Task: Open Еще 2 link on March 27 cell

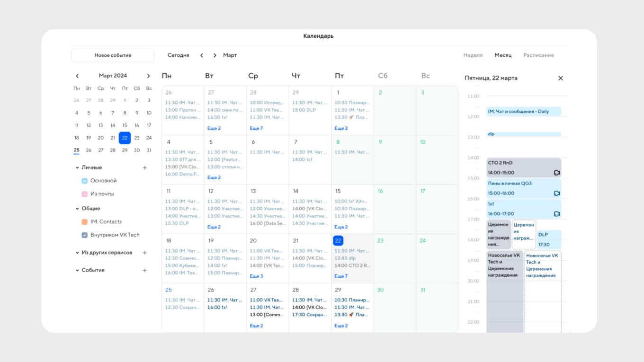Action: 256,326
